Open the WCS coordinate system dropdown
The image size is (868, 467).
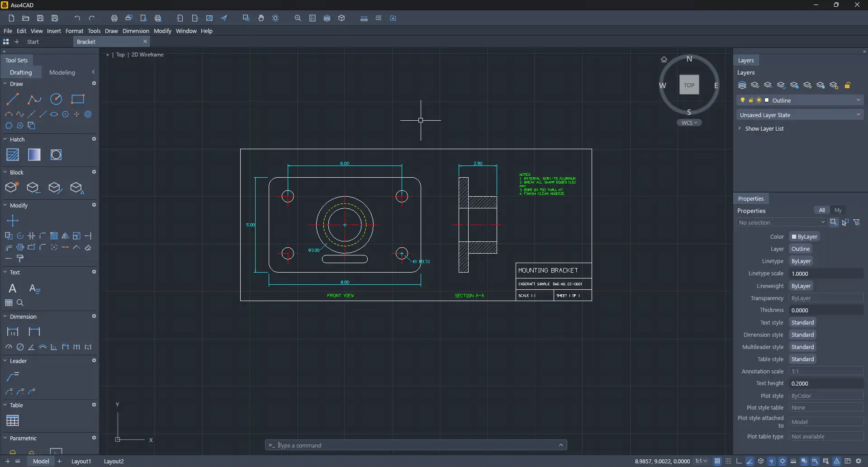tap(689, 123)
